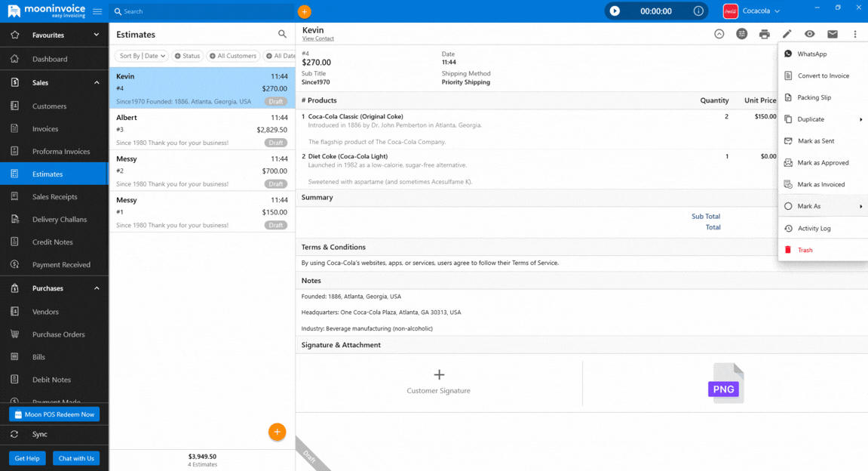Open the customize settings sliders icon
The width and height of the screenshot is (868, 471).
tap(741, 34)
